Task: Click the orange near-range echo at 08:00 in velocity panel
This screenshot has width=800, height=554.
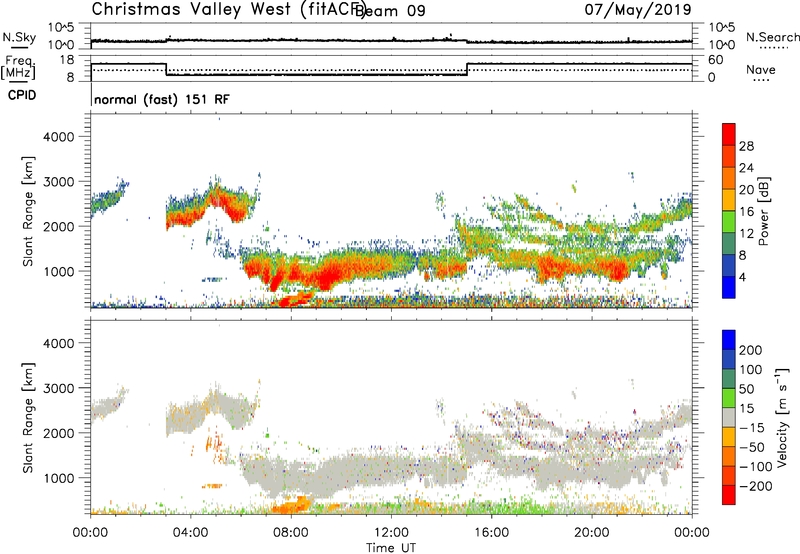Action: 292,505
